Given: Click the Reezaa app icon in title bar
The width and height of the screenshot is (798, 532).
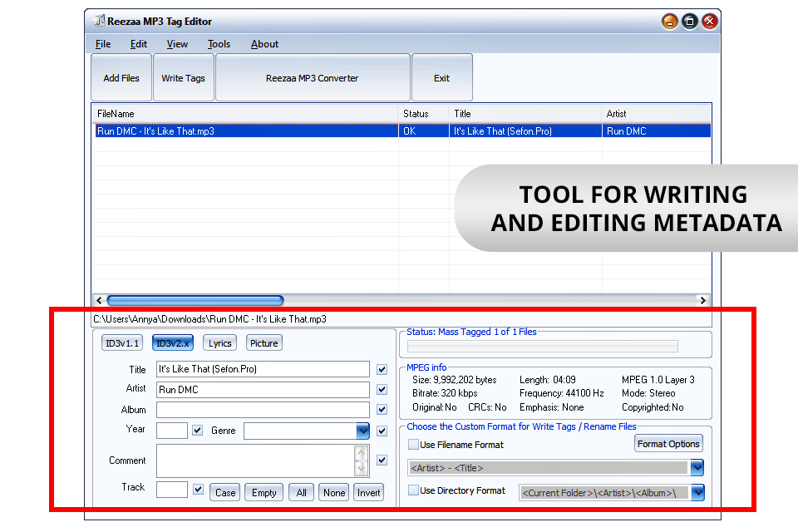Looking at the screenshot, I should [x=99, y=21].
